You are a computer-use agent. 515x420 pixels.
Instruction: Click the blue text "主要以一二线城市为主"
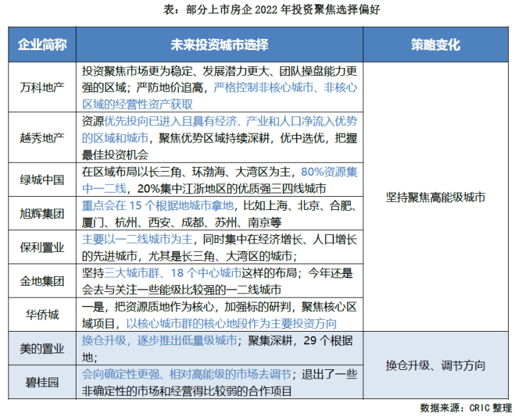[137, 239]
